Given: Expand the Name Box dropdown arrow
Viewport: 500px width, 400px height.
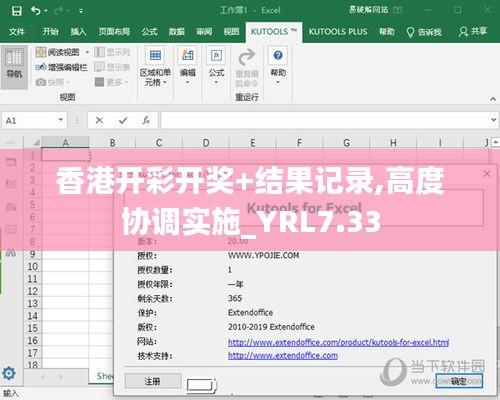Looking at the screenshot, I should (61, 120).
